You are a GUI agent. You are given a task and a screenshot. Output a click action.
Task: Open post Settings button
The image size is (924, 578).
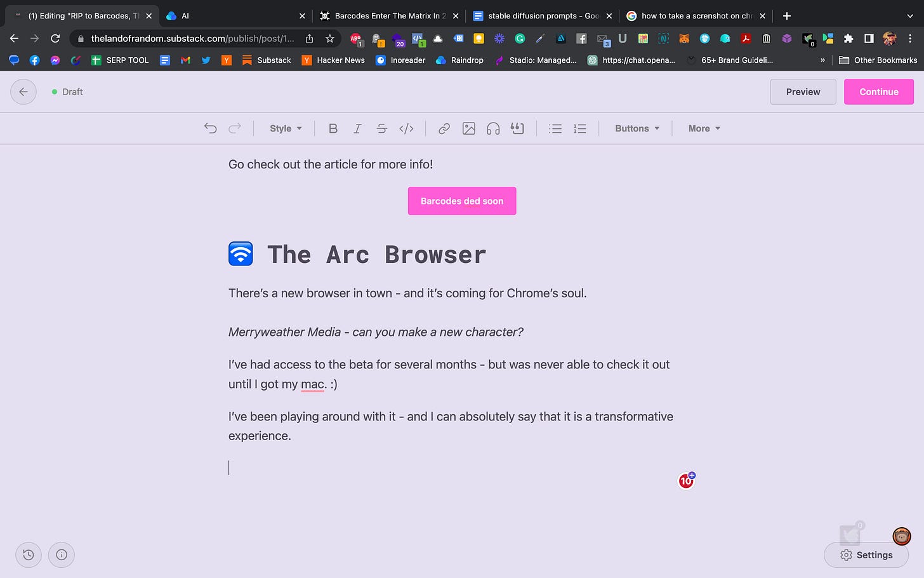(866, 554)
